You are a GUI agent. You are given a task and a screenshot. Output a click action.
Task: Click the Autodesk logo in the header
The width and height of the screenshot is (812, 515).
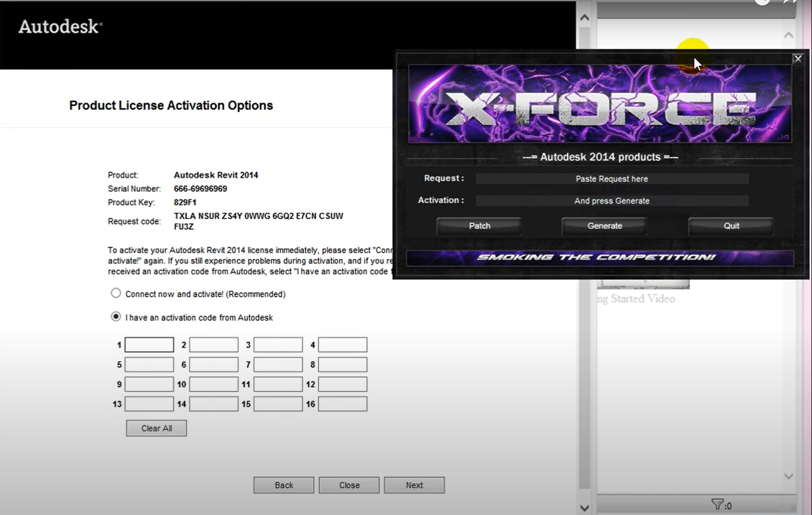coord(60,26)
